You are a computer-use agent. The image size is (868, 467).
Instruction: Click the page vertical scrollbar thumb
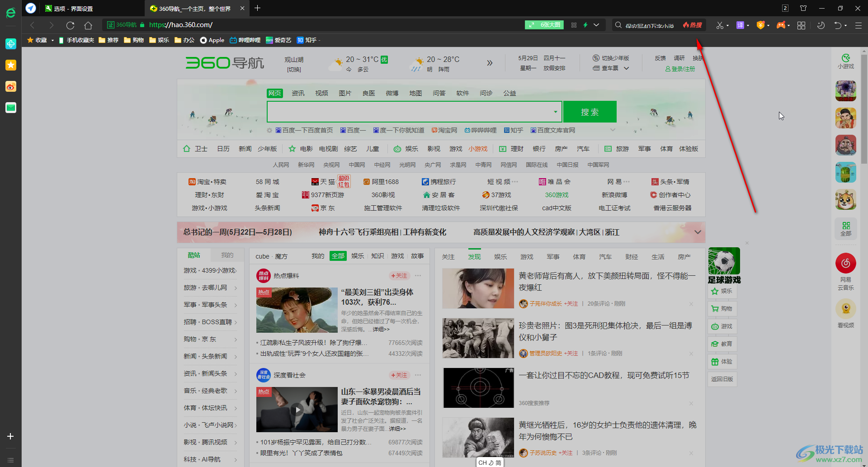click(864, 109)
